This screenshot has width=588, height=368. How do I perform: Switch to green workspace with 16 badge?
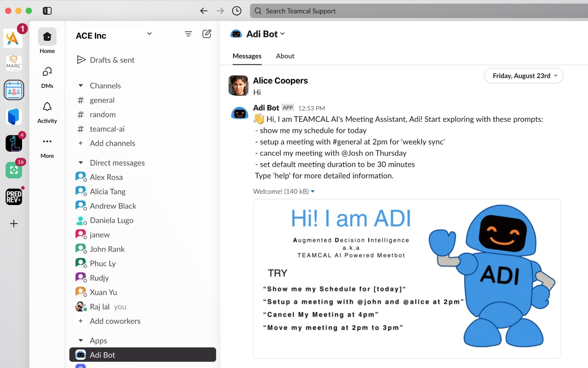(x=14, y=170)
